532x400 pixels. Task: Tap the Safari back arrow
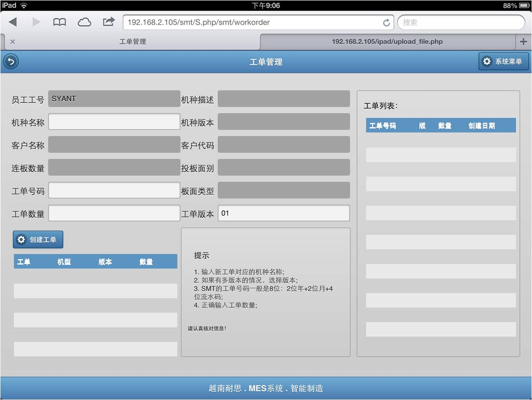[13, 22]
